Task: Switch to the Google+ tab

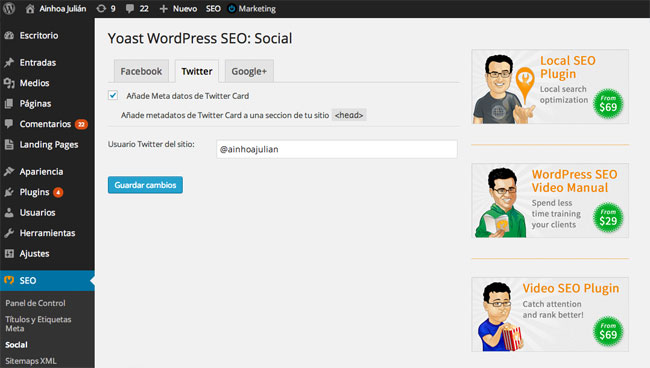Action: pos(249,71)
